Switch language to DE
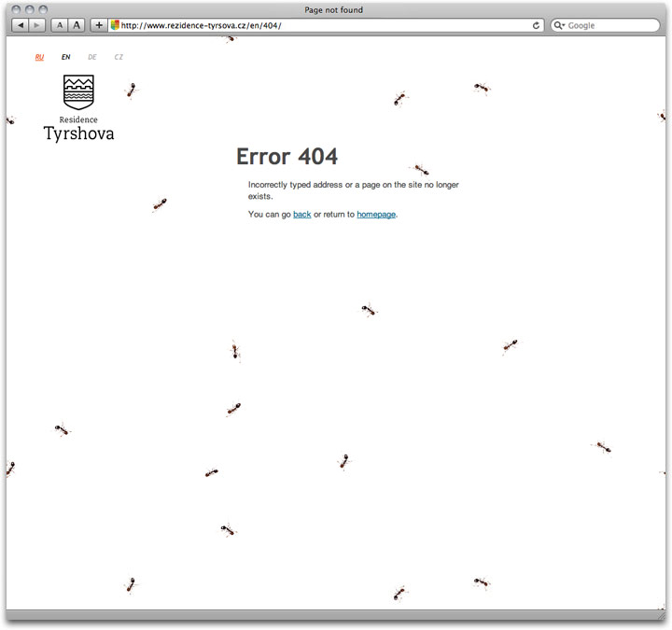This screenshot has width=672, height=630. coord(92,57)
